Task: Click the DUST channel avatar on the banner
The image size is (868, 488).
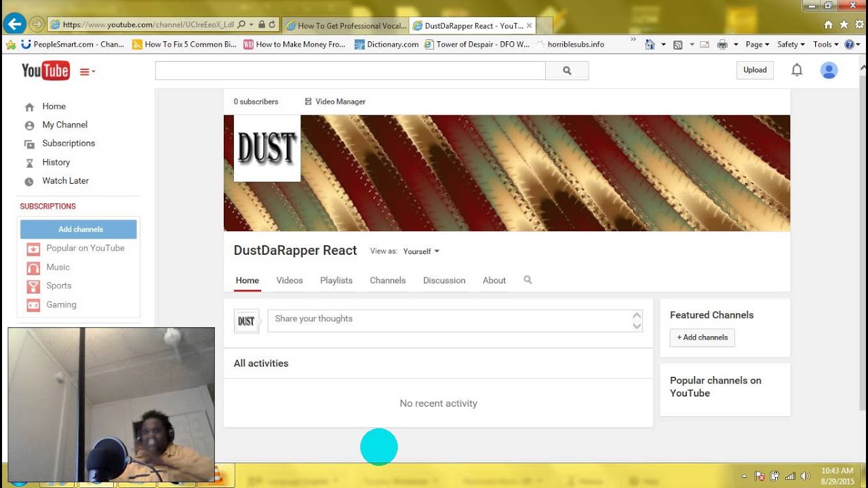Action: [267, 148]
